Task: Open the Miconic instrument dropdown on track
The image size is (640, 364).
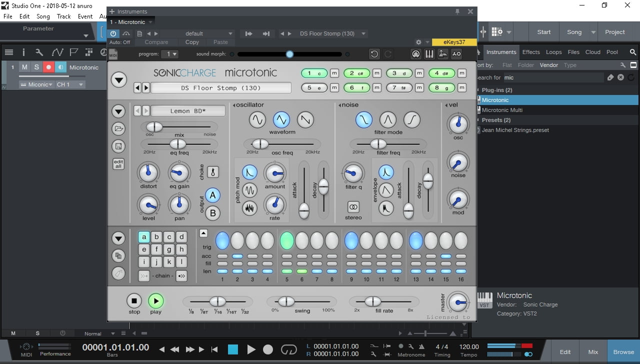Action: tap(36, 84)
